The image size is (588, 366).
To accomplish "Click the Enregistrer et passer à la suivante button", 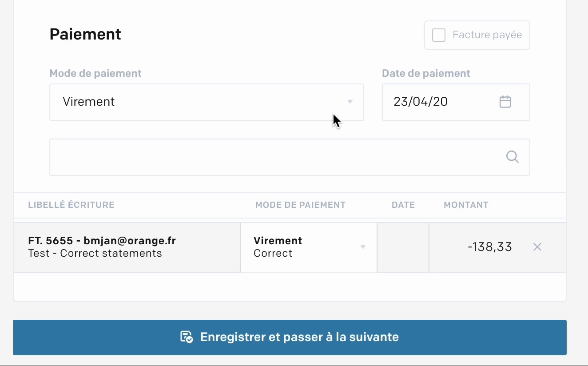I will click(290, 337).
